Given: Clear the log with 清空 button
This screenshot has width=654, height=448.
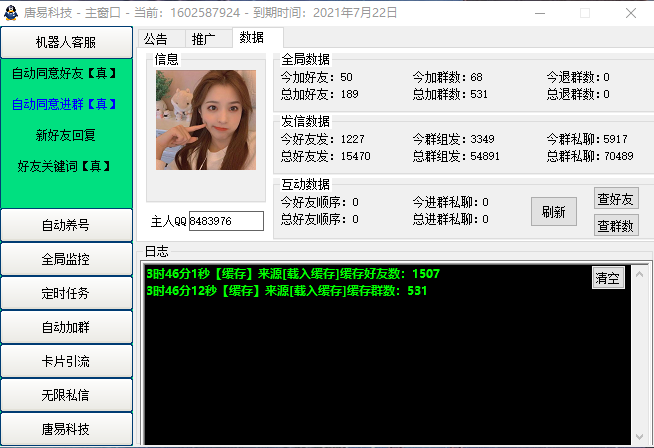Looking at the screenshot, I should click(608, 278).
